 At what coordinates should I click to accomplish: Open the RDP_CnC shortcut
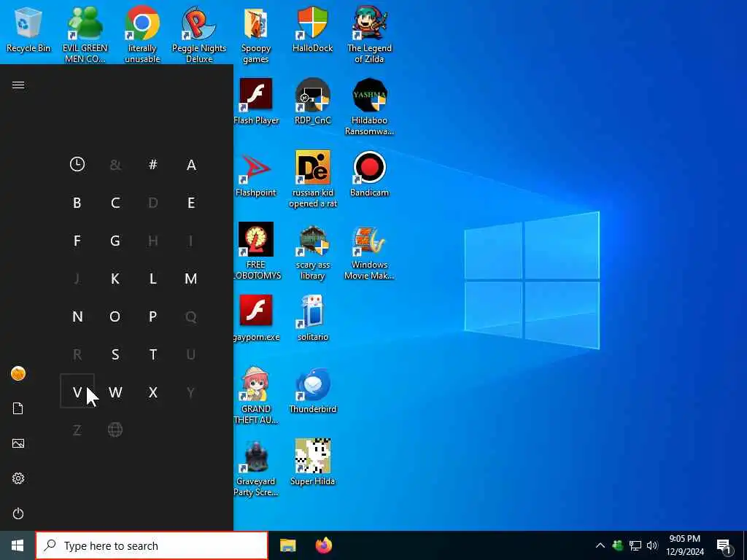coord(312,101)
